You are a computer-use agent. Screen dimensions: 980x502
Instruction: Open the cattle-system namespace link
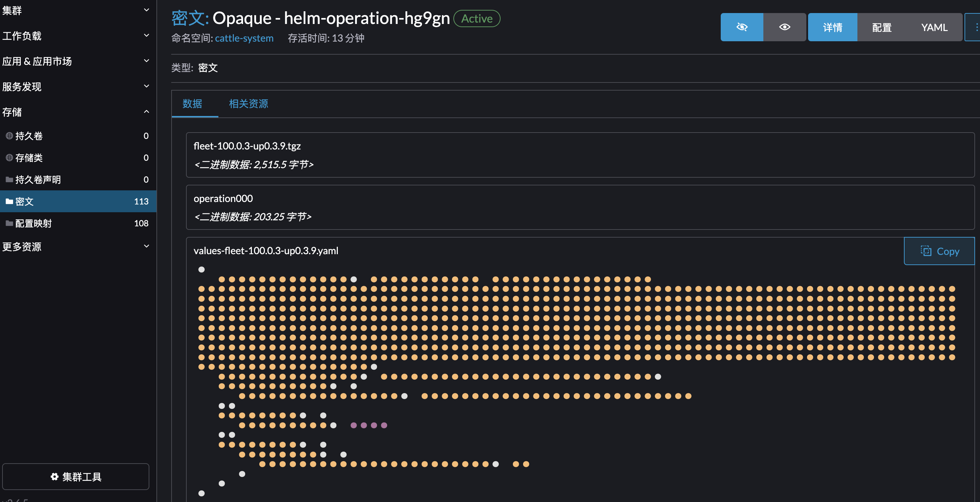pos(244,38)
